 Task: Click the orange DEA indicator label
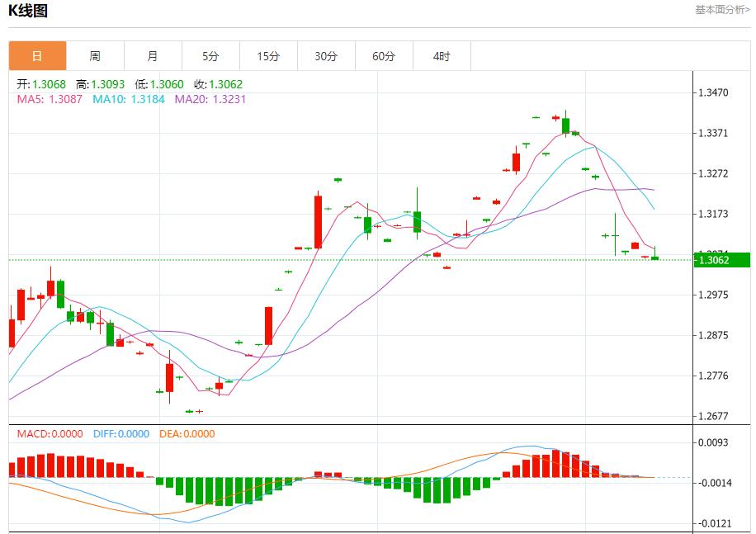tap(188, 433)
